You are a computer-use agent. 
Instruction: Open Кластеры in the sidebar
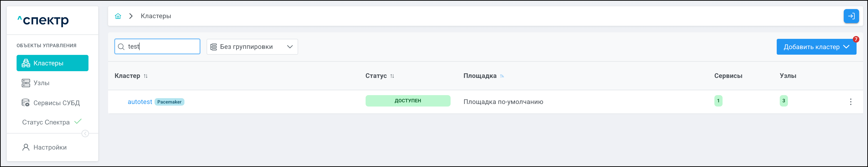[x=53, y=63]
